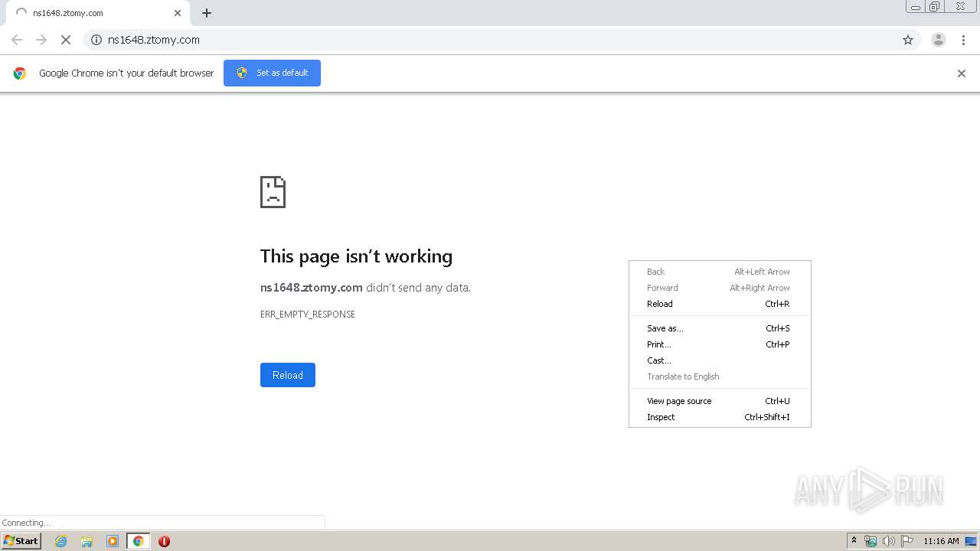Image resolution: width=980 pixels, height=551 pixels.
Task: Choose Inspect from the context menu
Action: (720, 417)
